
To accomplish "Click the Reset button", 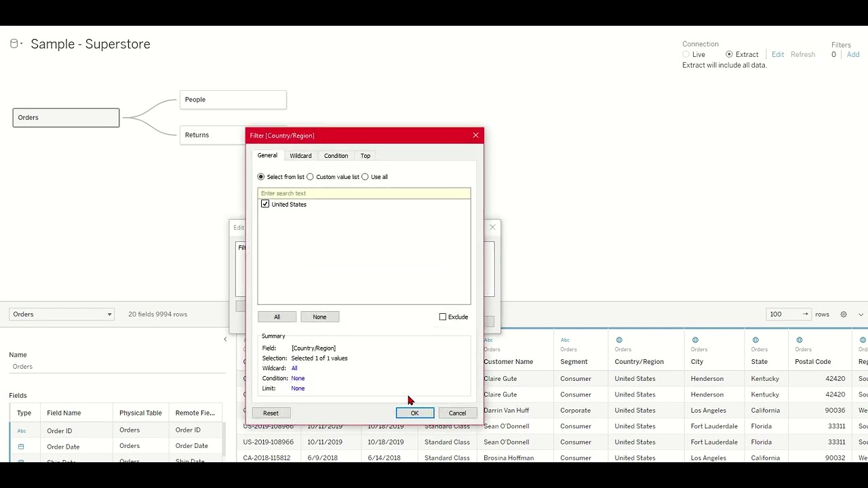I will pyautogui.click(x=271, y=413).
